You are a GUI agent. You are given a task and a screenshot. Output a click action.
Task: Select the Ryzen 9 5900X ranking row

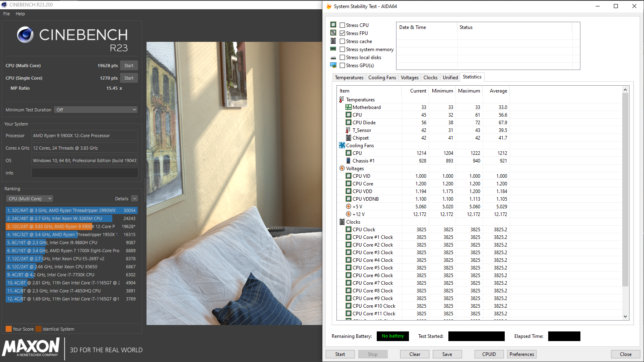71,226
